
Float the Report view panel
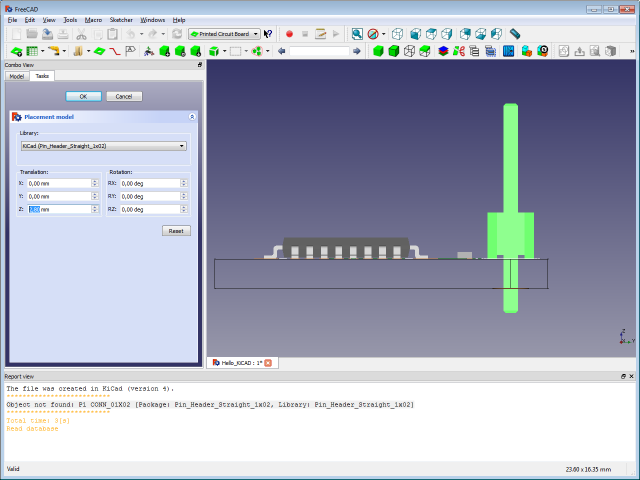coord(623,376)
